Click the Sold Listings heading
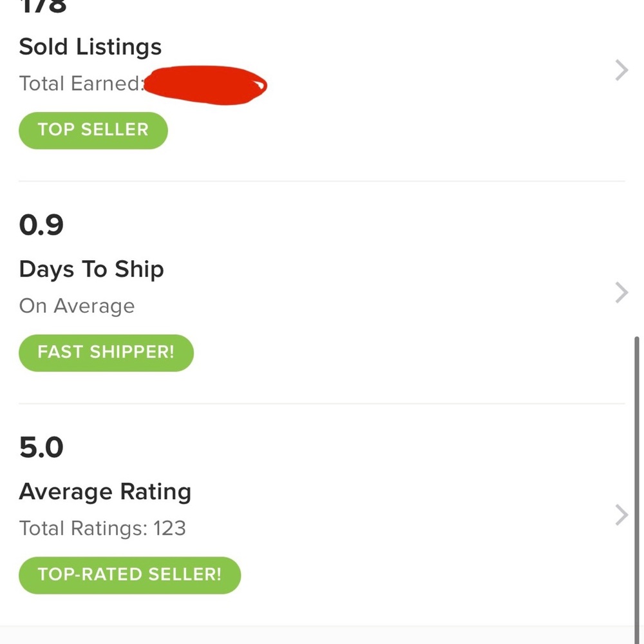 [90, 47]
